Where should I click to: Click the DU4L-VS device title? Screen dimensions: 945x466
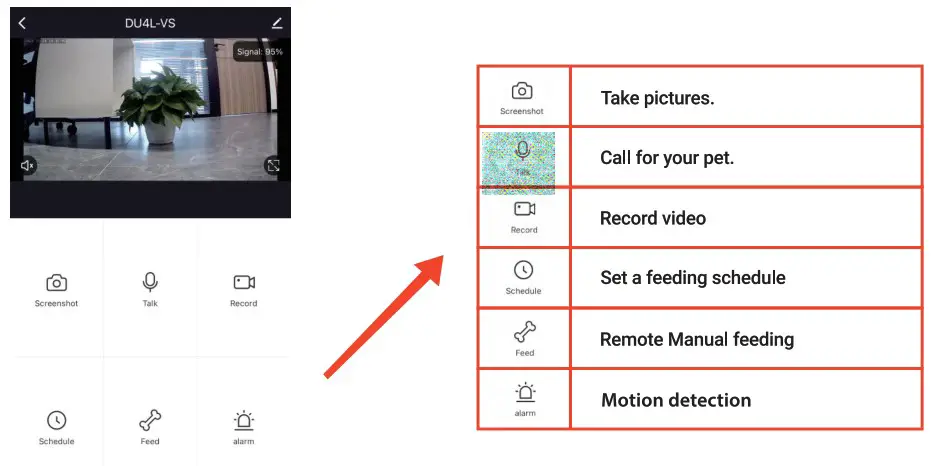coord(150,24)
